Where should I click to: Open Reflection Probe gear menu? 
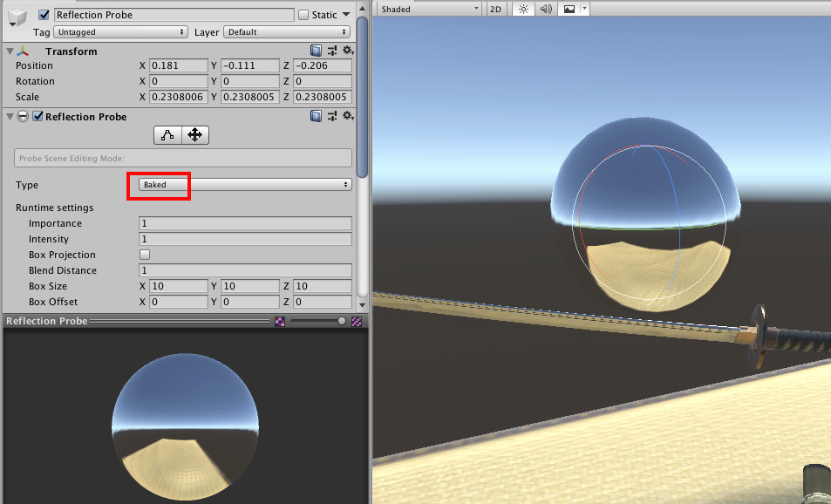coord(348,115)
